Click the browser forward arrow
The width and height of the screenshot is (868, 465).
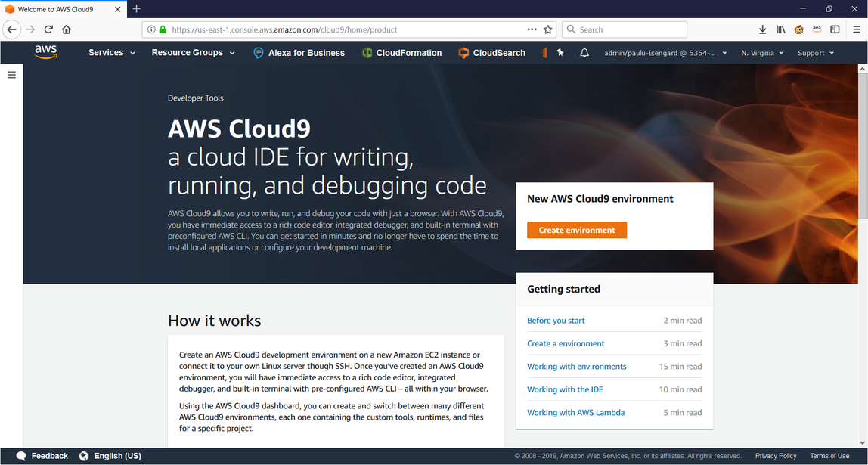pyautogui.click(x=30, y=29)
